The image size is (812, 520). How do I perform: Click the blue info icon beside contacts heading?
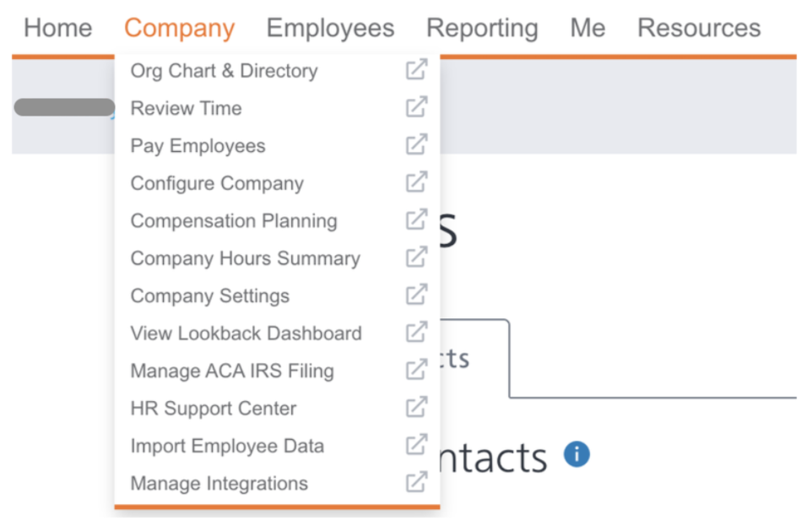tap(577, 454)
